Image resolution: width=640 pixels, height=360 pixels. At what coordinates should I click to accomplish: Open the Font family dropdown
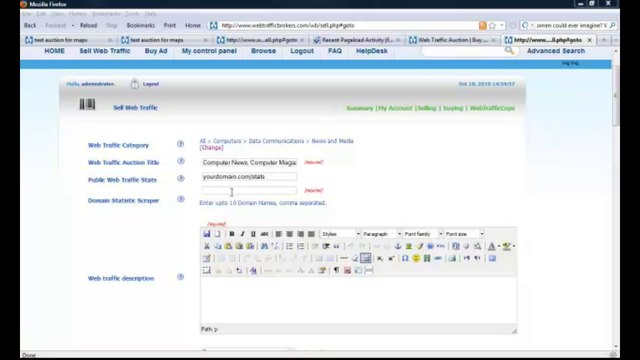[x=423, y=234]
